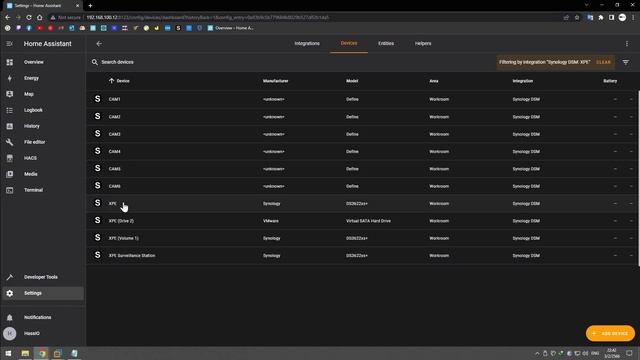This screenshot has height=360, width=640.
Task: Open the Terminal add-on
Action: pyautogui.click(x=43, y=190)
